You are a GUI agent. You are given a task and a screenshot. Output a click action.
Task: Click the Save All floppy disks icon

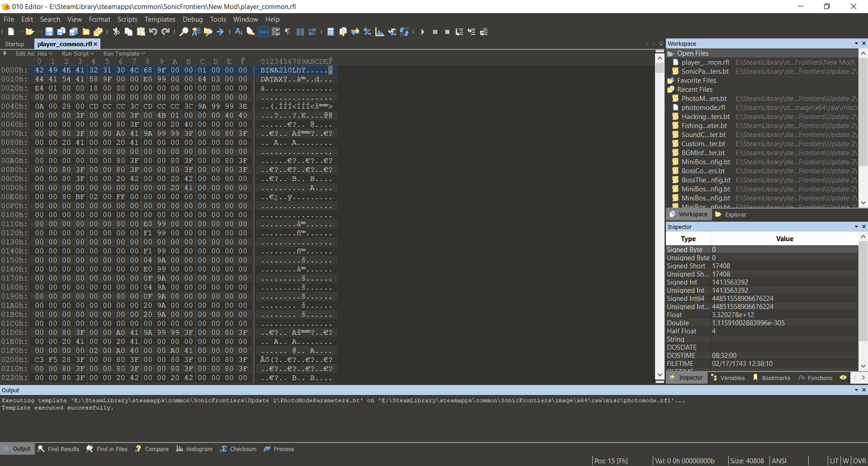tap(74, 32)
